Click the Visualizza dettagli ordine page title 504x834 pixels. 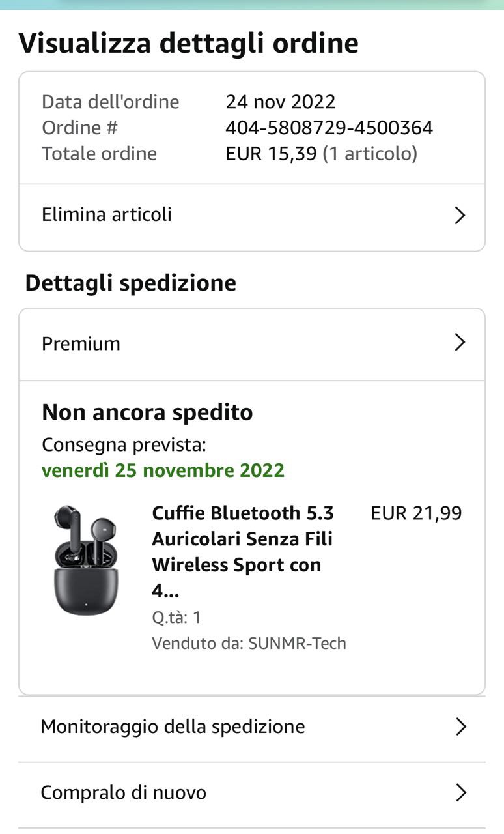coord(188,43)
